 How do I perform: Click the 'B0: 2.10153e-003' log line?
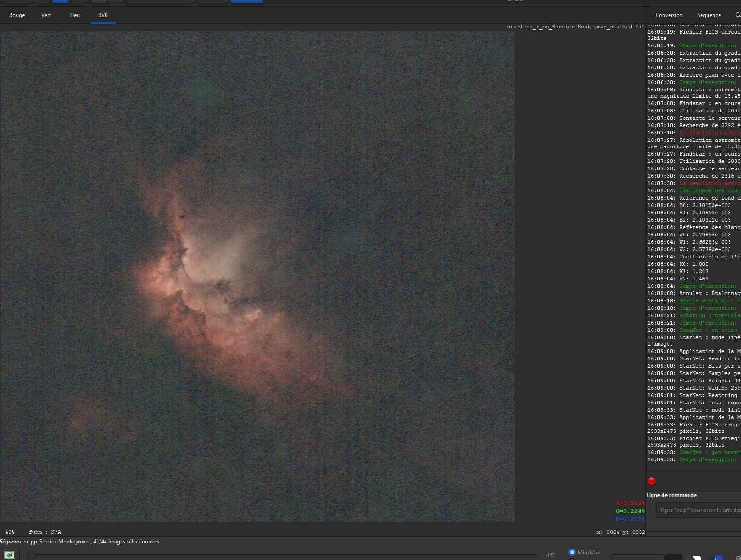689,205
